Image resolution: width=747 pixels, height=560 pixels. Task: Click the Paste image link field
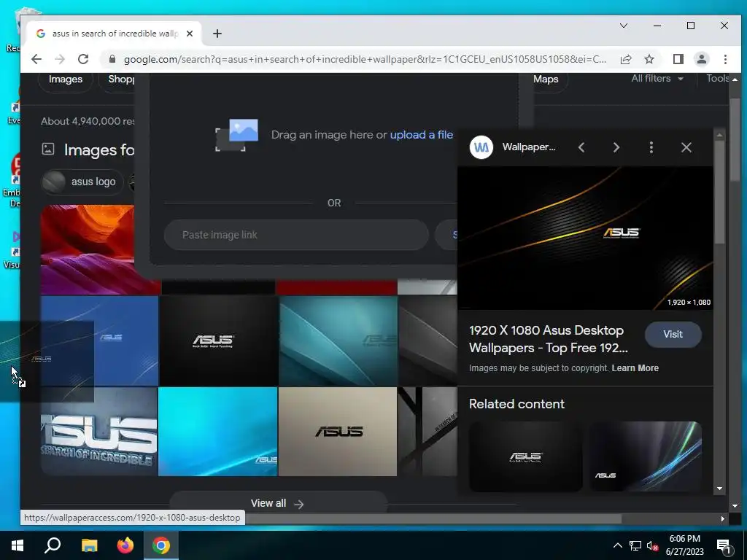296,235
